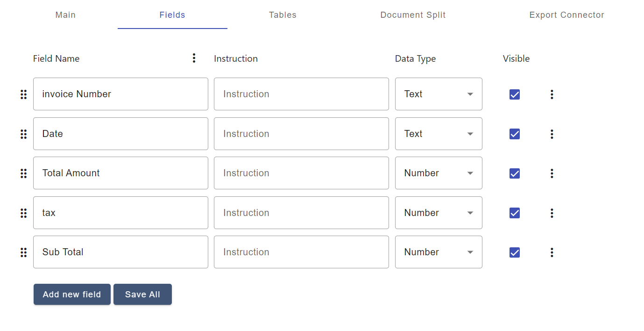Viewport: 644px width, 331px height.
Task: Expand Data Type dropdown for Date field
Action: point(438,134)
